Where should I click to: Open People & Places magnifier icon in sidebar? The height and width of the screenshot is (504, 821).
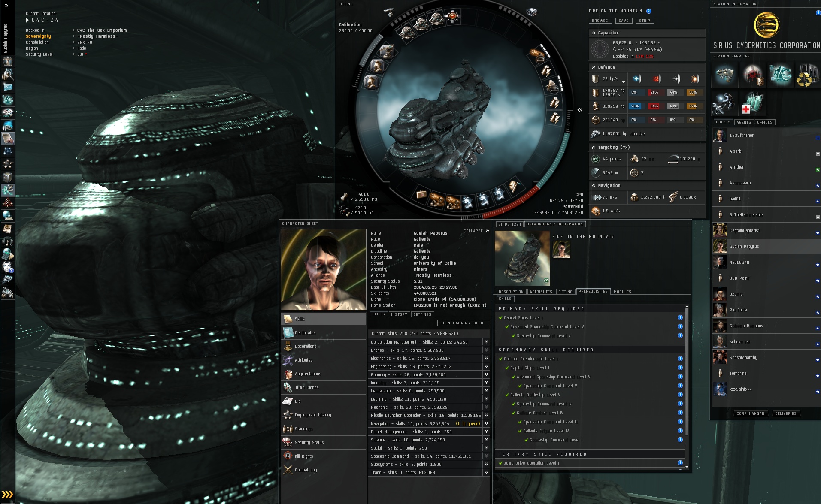(x=8, y=74)
